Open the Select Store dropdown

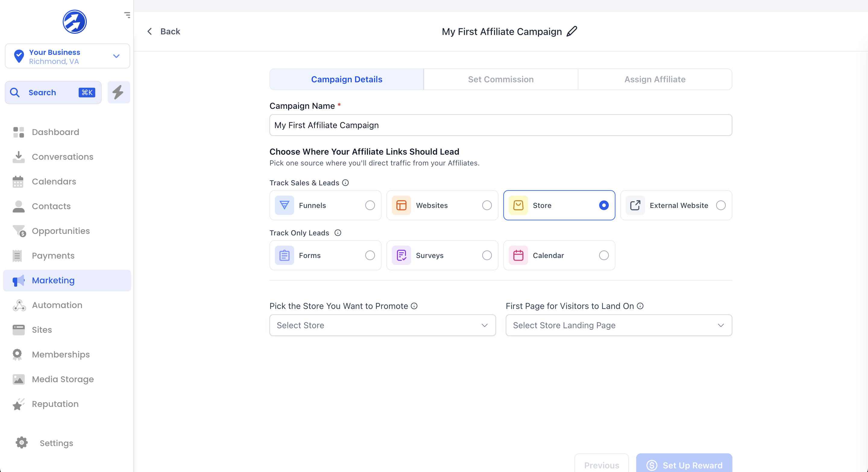(x=382, y=325)
